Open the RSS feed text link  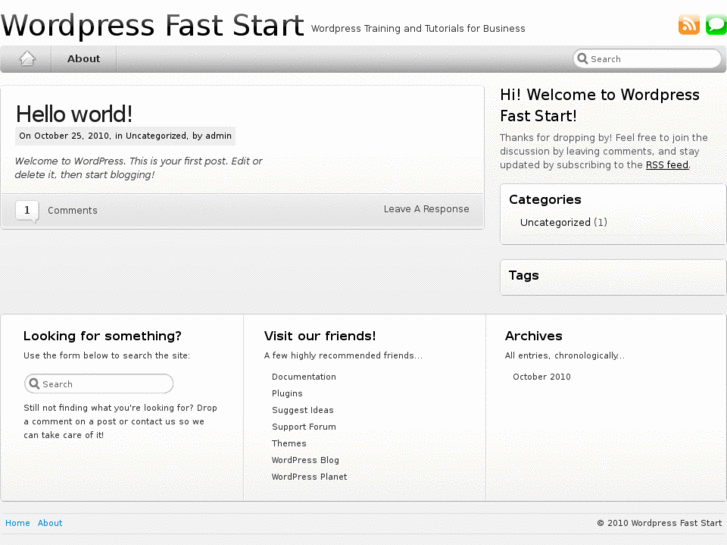click(667, 165)
